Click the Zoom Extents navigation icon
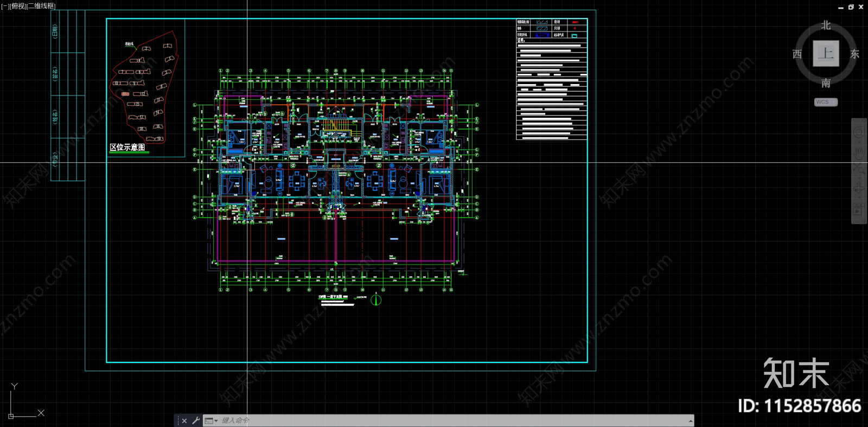This screenshot has width=868, height=427. coord(859,169)
